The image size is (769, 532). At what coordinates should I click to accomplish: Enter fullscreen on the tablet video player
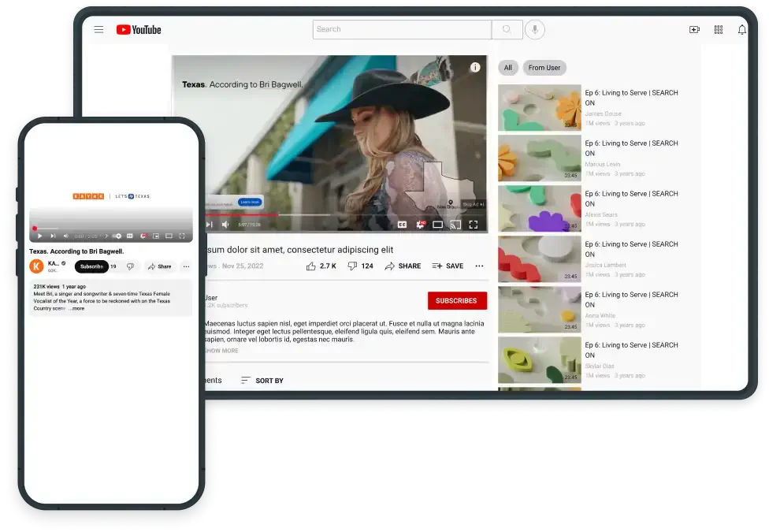coord(474,225)
